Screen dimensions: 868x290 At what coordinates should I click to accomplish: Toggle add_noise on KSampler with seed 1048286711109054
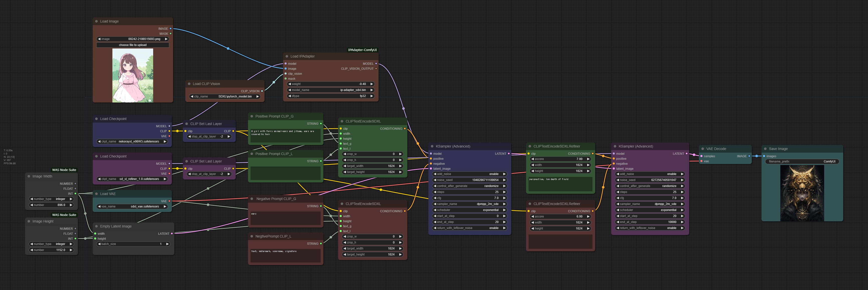click(x=470, y=174)
